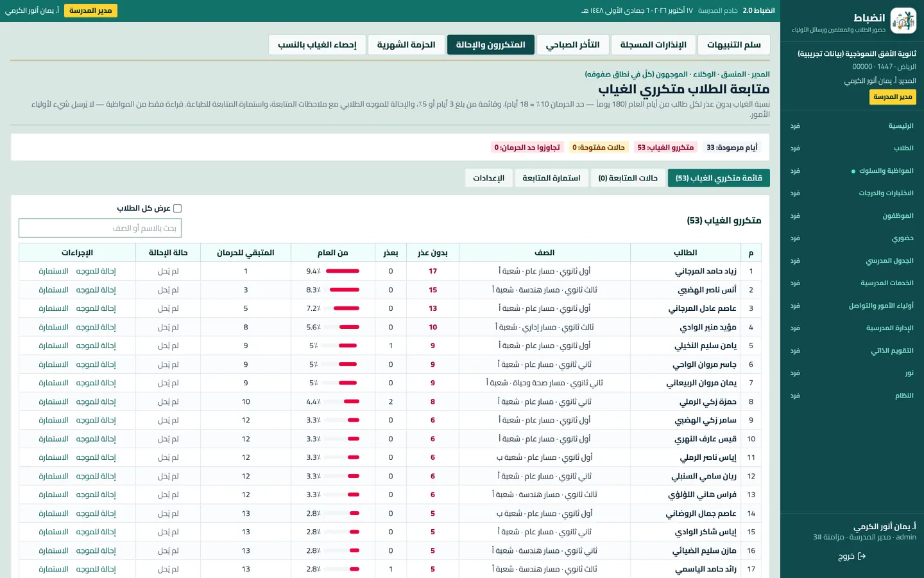Image resolution: width=924 pixels, height=578 pixels.
Task: Click the خروج logout link in sidebar
Action: tap(852, 556)
